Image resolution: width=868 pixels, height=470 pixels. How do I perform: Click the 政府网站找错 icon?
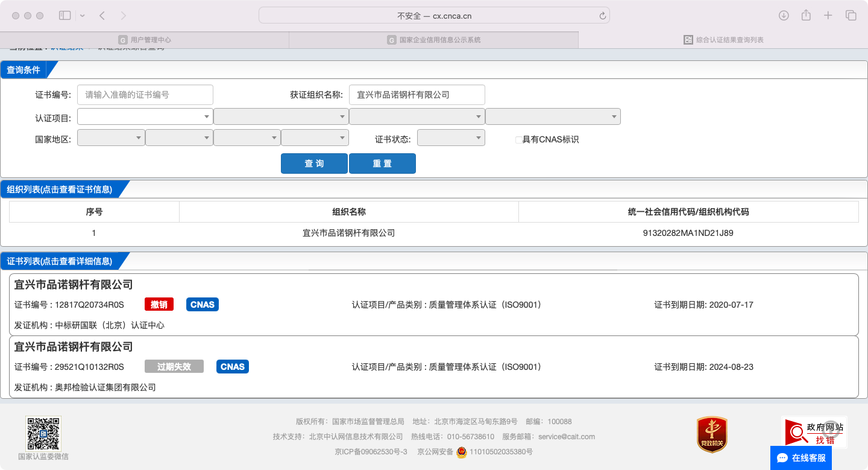814,432
